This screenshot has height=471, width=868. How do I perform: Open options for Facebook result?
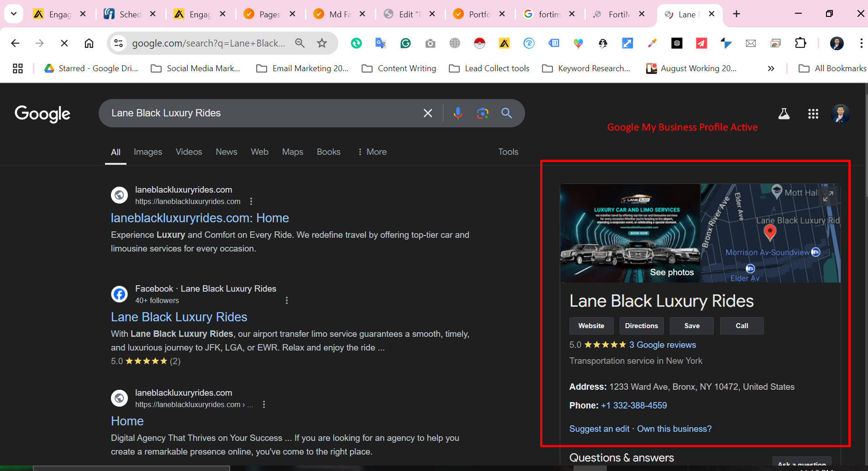pos(287,300)
